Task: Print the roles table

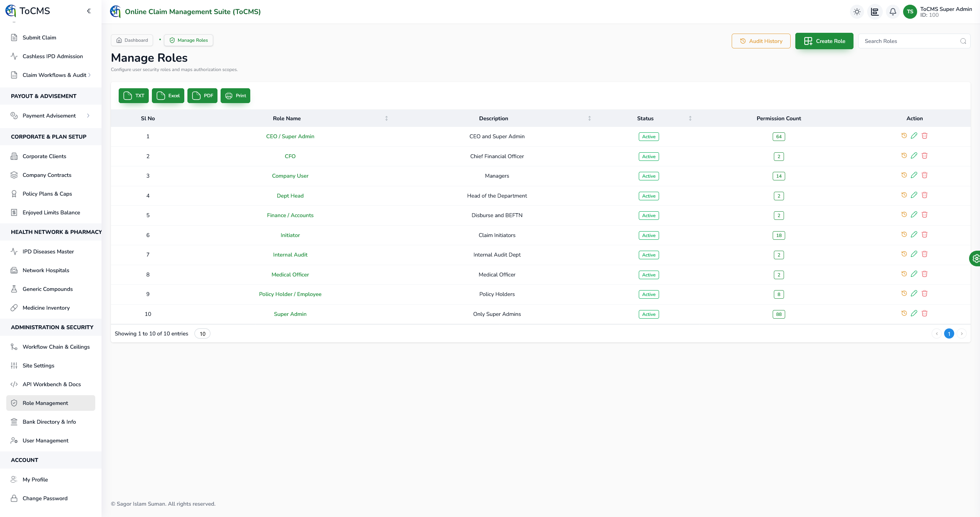Action: click(235, 96)
